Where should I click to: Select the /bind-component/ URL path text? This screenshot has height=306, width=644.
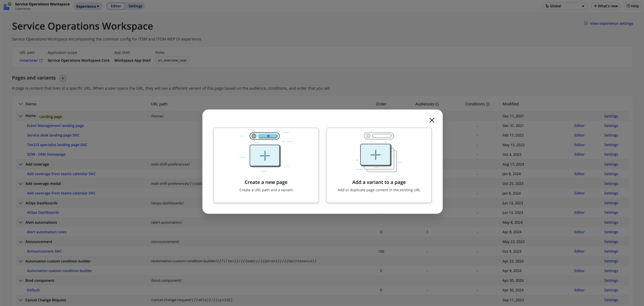coord(166,280)
